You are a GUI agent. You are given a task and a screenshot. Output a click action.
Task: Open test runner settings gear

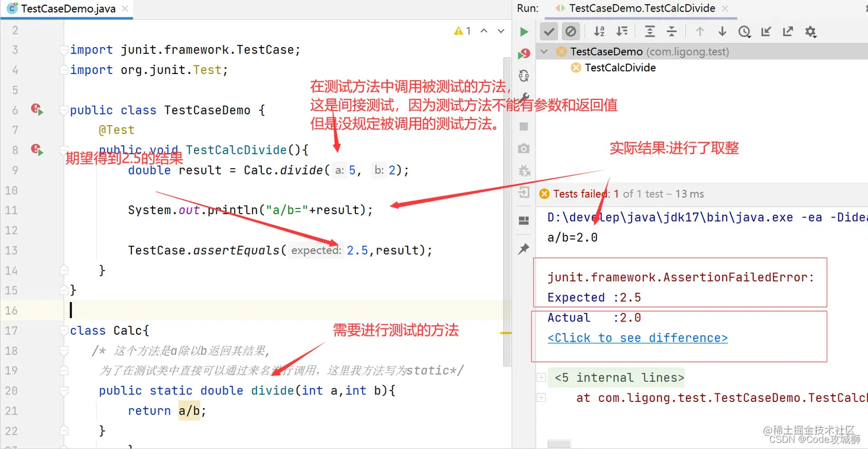point(811,32)
